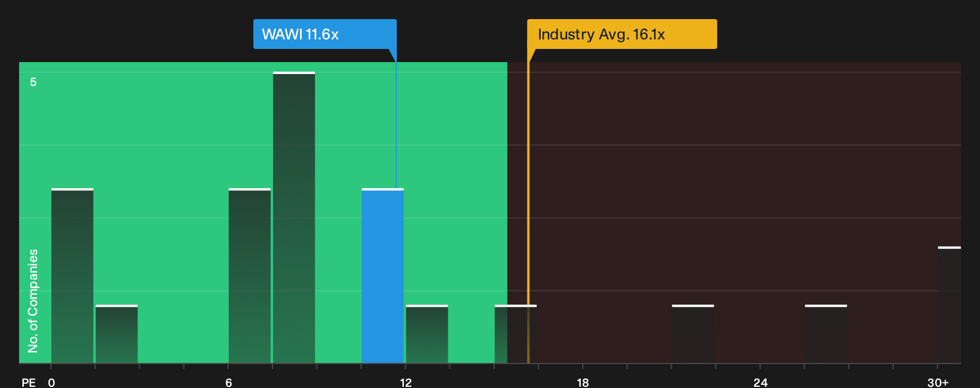The height and width of the screenshot is (388, 980).
Task: Click the x-axis label 12
Action: [406, 383]
